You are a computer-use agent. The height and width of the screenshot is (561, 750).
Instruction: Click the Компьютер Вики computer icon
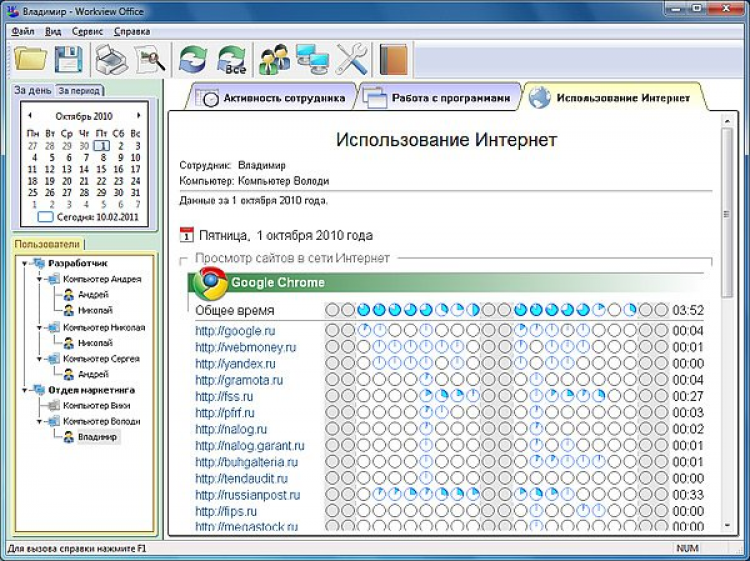(x=54, y=406)
